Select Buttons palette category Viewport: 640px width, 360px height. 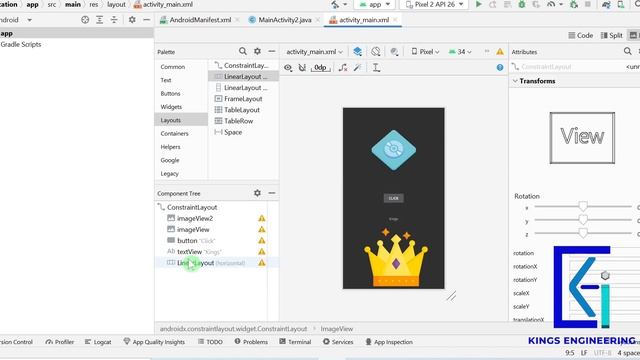pos(170,93)
